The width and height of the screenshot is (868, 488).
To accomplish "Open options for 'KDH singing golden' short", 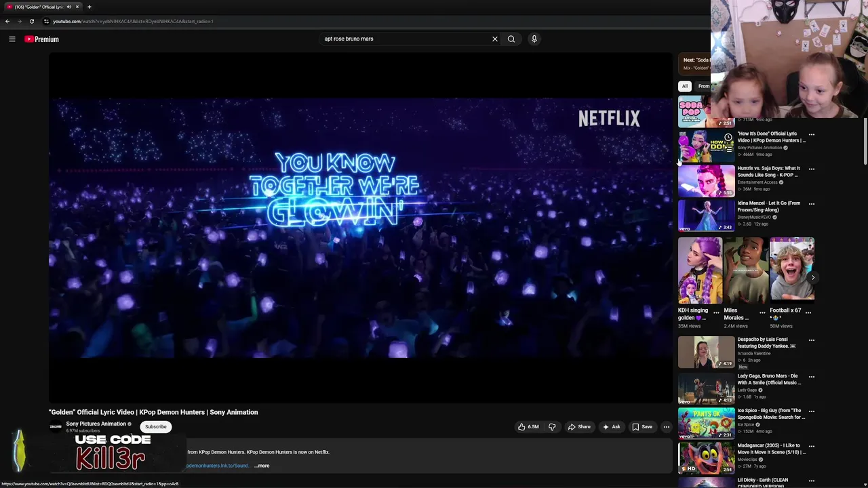I will [716, 312].
